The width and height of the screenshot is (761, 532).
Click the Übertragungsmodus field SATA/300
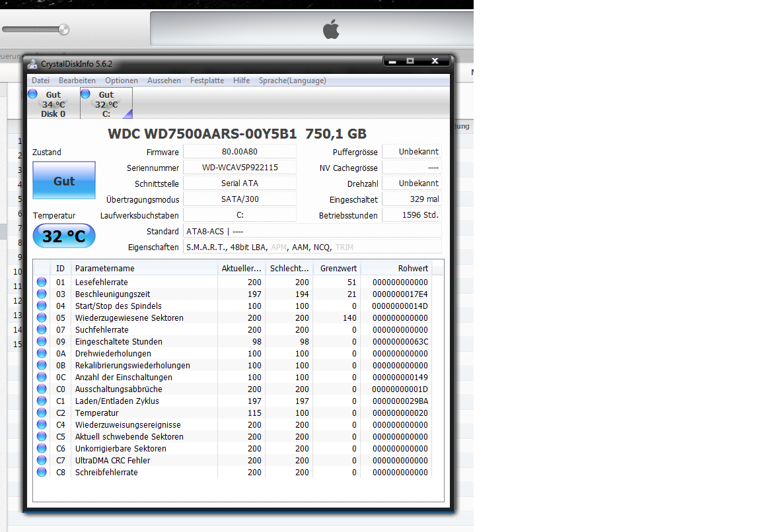click(x=240, y=199)
